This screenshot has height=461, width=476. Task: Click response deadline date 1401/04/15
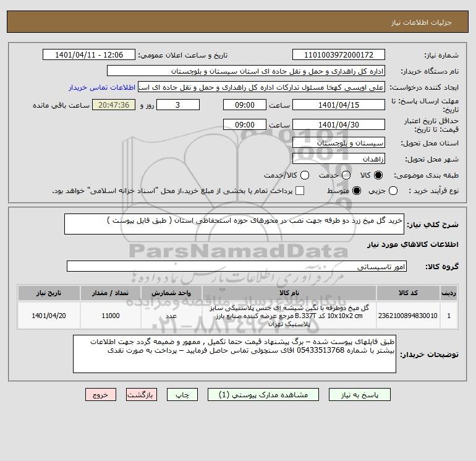pyautogui.click(x=339, y=105)
